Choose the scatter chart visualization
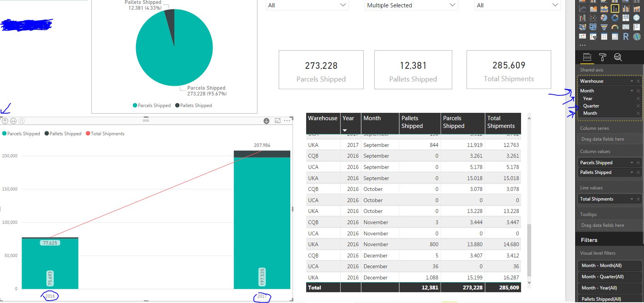Image resolution: width=644 pixels, height=303 pixels. (x=593, y=18)
